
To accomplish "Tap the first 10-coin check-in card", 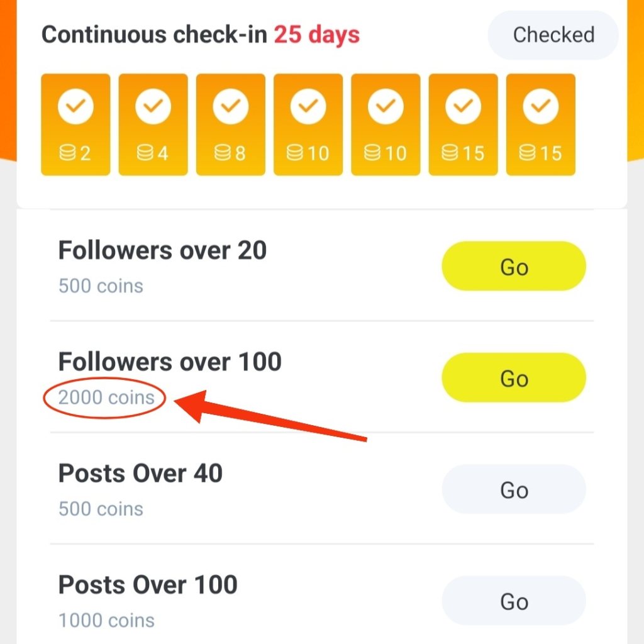I will coord(308,125).
